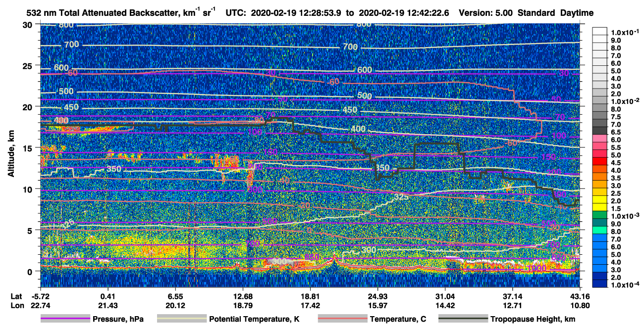Click the black Tropopause Height legend line sample
The image size is (644, 330).
coord(463,319)
